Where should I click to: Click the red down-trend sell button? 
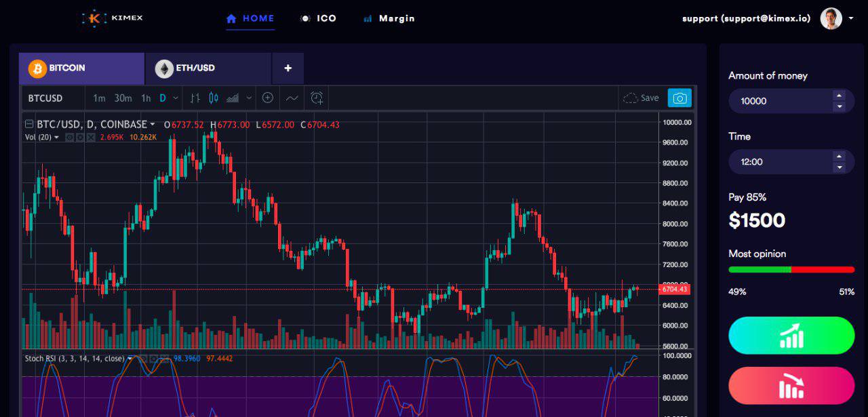coord(791,386)
